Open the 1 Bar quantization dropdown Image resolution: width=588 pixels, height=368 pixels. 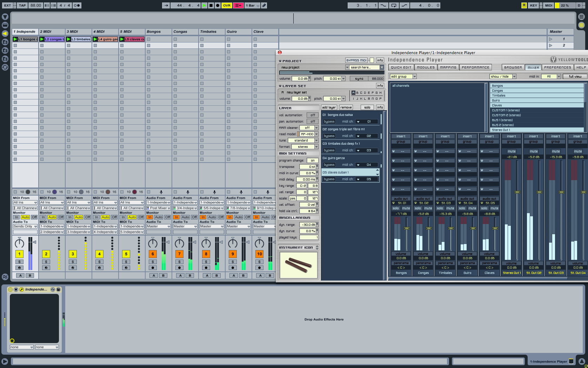tap(252, 5)
